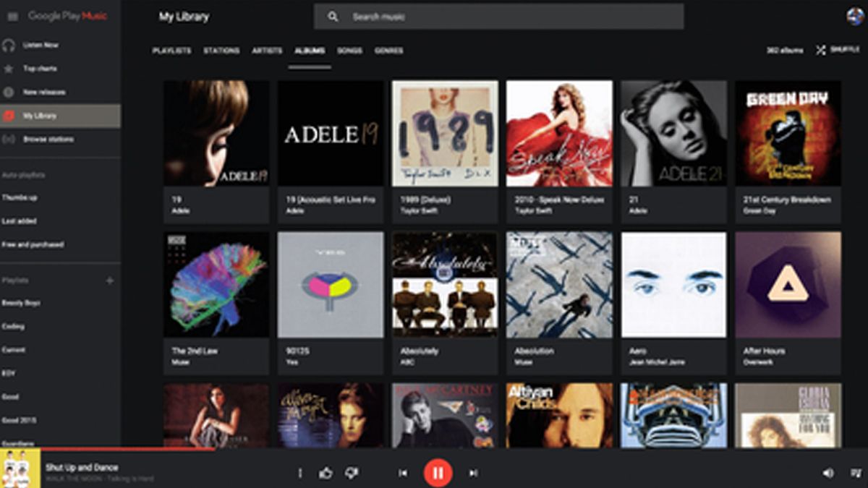Switch to the Artists tab

[268, 51]
